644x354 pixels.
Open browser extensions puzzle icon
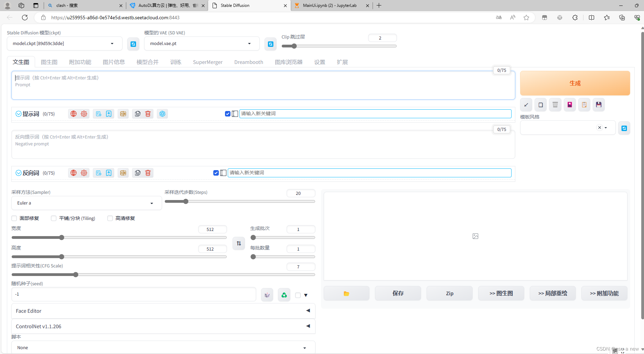click(x=575, y=18)
